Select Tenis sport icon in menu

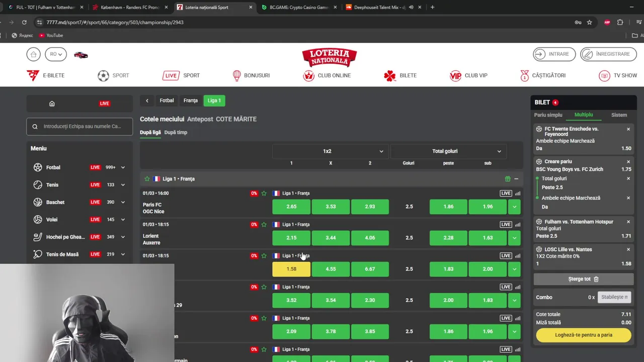[x=38, y=185]
